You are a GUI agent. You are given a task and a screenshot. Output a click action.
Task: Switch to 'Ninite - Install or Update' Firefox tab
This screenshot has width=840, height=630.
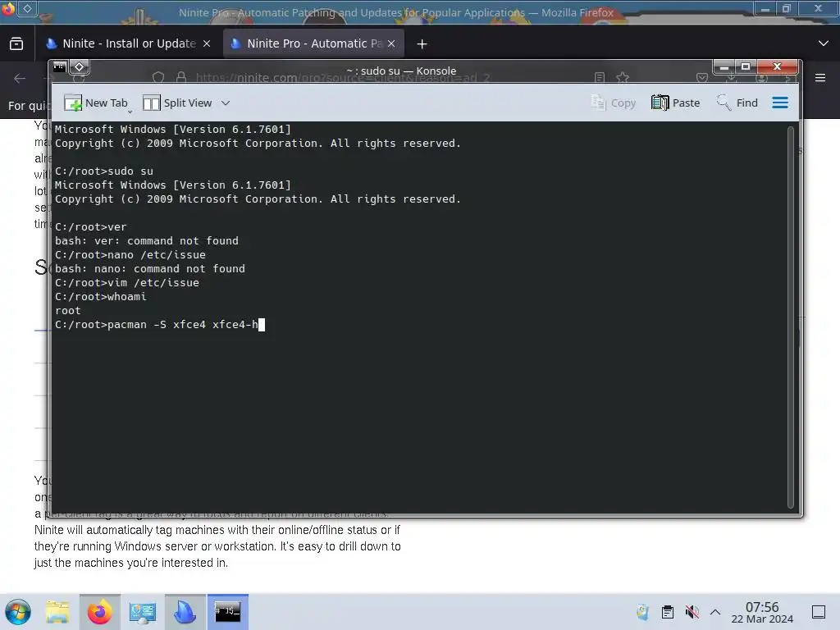click(129, 43)
